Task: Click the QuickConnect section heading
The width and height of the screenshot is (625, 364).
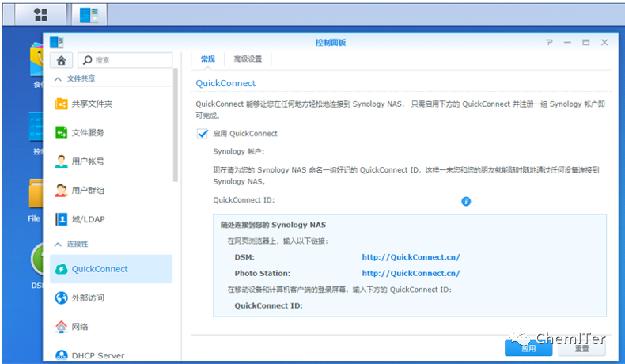Action: (x=225, y=83)
